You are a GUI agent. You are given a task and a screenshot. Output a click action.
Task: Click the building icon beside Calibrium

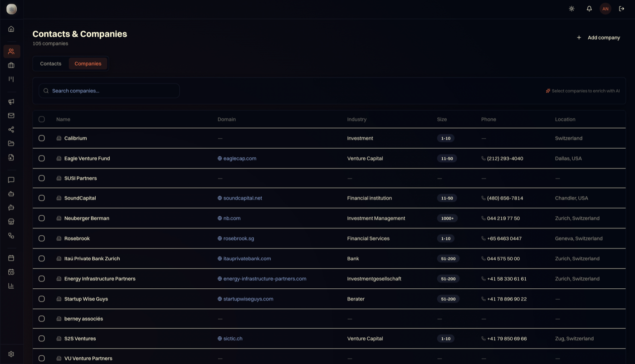tap(59, 138)
